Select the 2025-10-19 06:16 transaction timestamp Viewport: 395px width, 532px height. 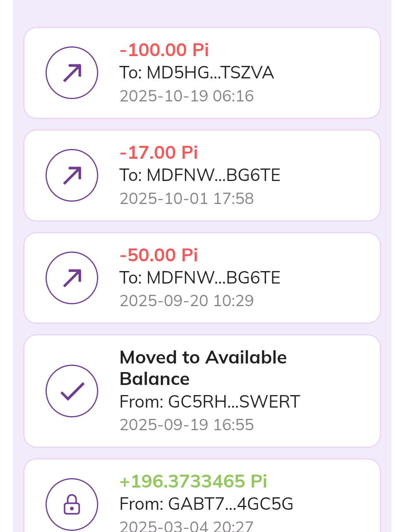tap(187, 96)
